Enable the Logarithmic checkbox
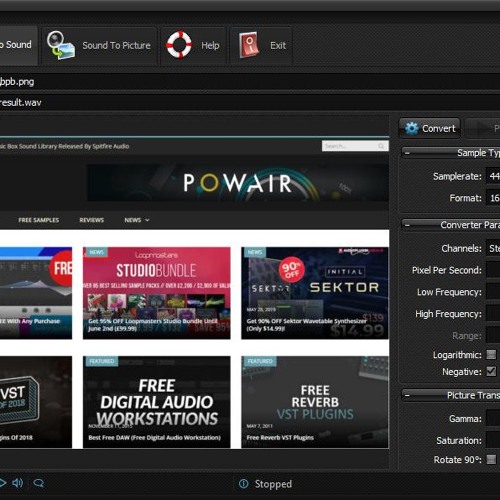 491,354
